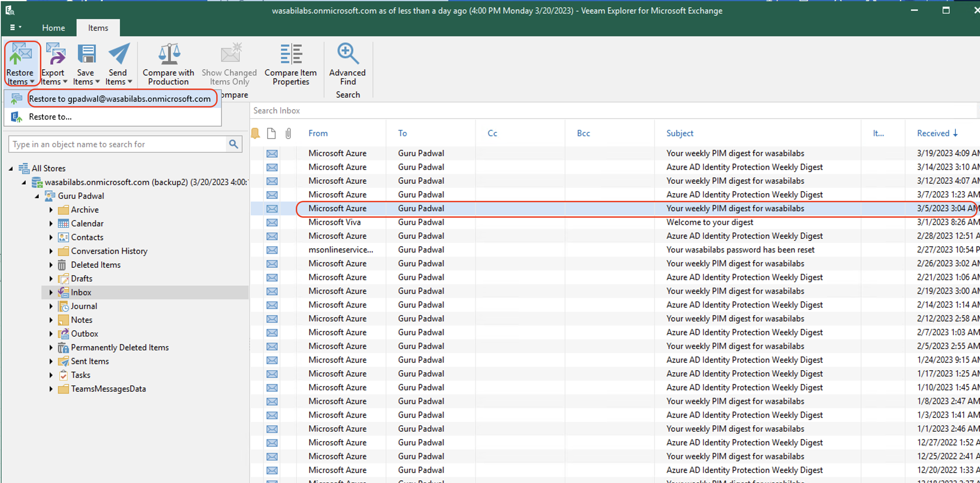Sort by the Received column header
This screenshot has height=483, width=980.
(x=937, y=133)
